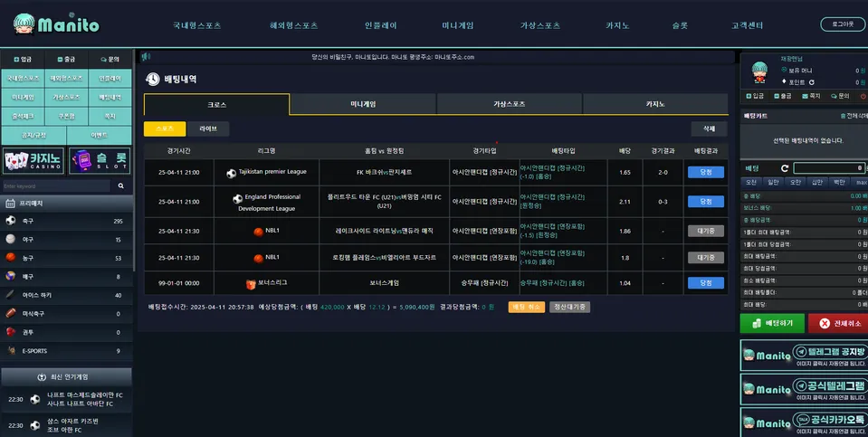Select 농구 basketball in the sports list

pos(66,258)
